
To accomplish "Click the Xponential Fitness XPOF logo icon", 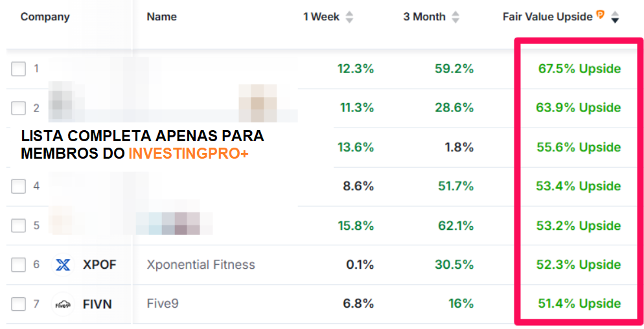I will 63,265.
